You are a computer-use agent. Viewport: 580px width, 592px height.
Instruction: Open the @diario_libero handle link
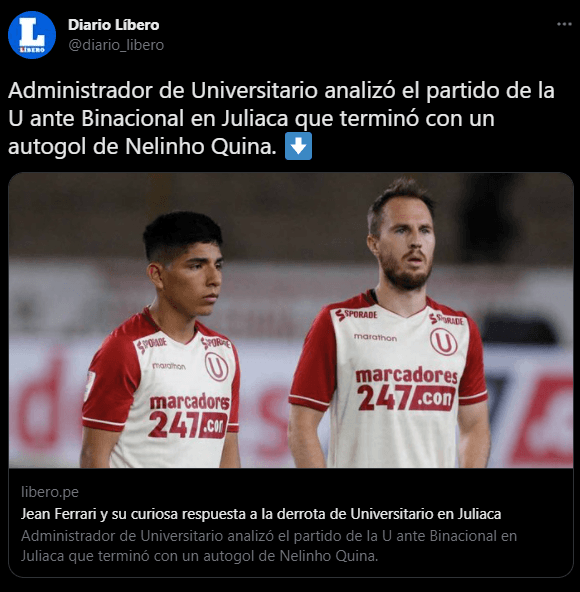pyautogui.click(x=116, y=45)
